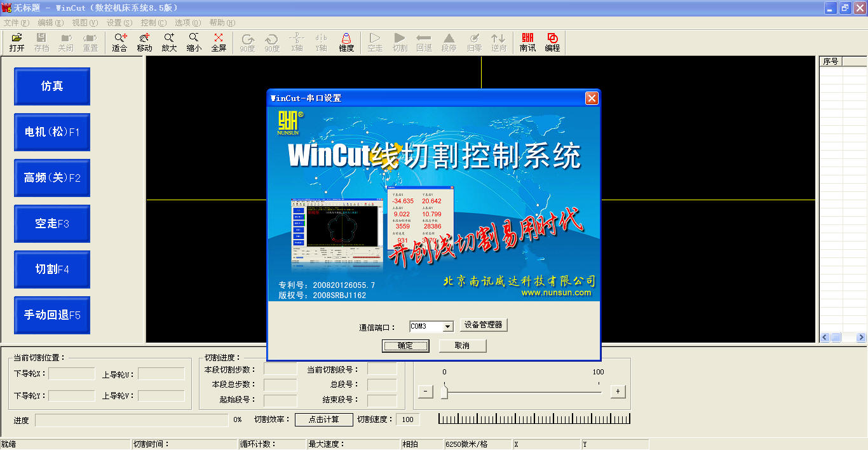
Task: Click the 手动回退F5 button
Action: [52, 315]
